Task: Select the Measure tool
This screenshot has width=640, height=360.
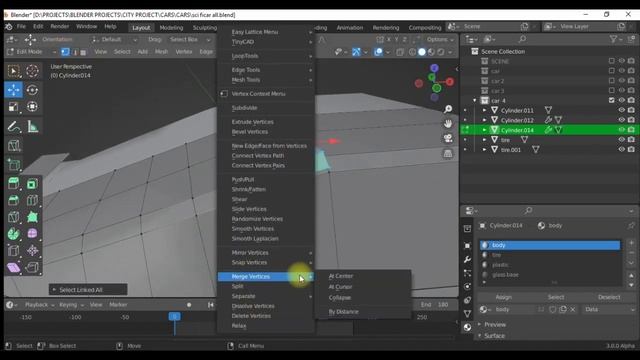Action: coord(32,127)
